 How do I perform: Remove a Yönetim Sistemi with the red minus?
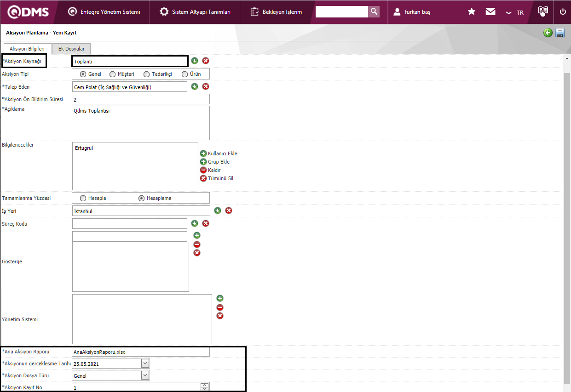coord(220,307)
